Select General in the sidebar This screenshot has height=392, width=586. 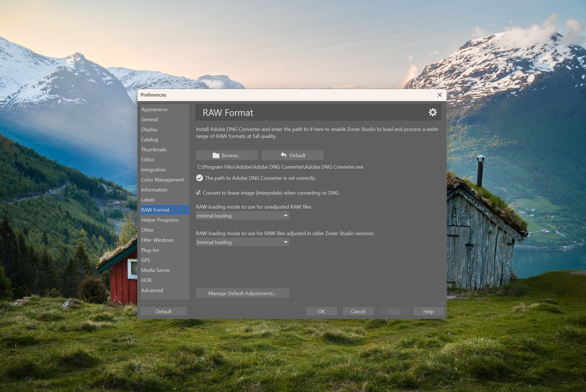pyautogui.click(x=165, y=119)
